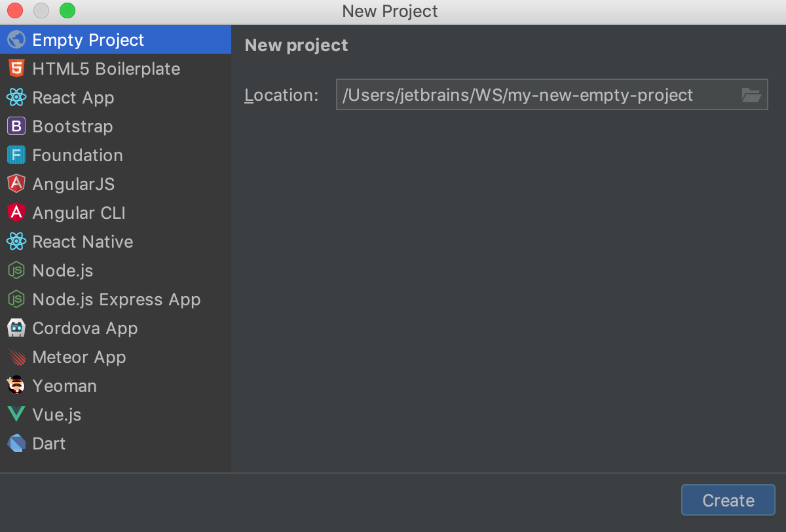Choose Node.js Express App text entry

117,299
